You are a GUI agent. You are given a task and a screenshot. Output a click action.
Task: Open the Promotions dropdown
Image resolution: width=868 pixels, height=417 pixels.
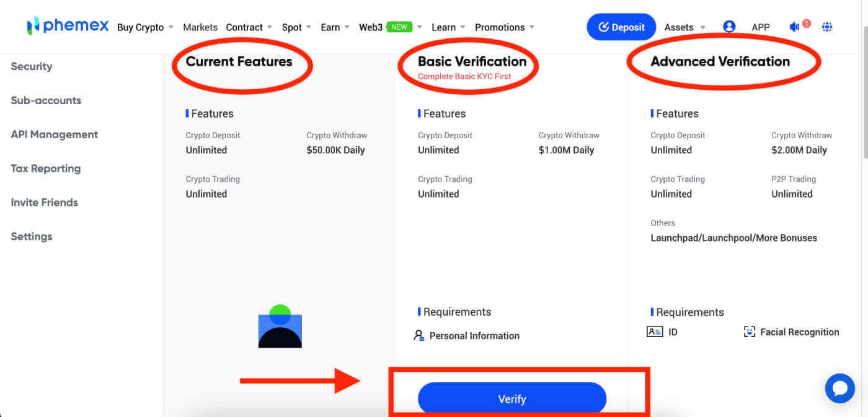point(500,27)
